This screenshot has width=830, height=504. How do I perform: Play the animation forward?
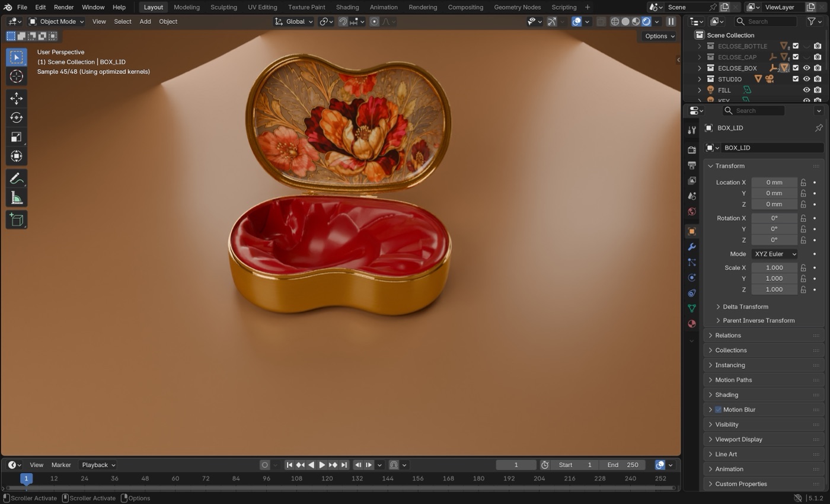[322, 465]
